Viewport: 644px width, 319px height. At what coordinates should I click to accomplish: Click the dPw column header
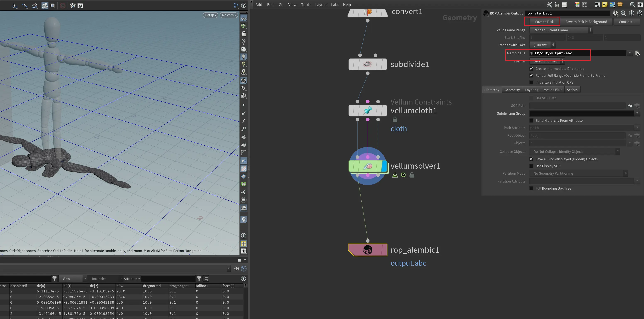click(129, 286)
